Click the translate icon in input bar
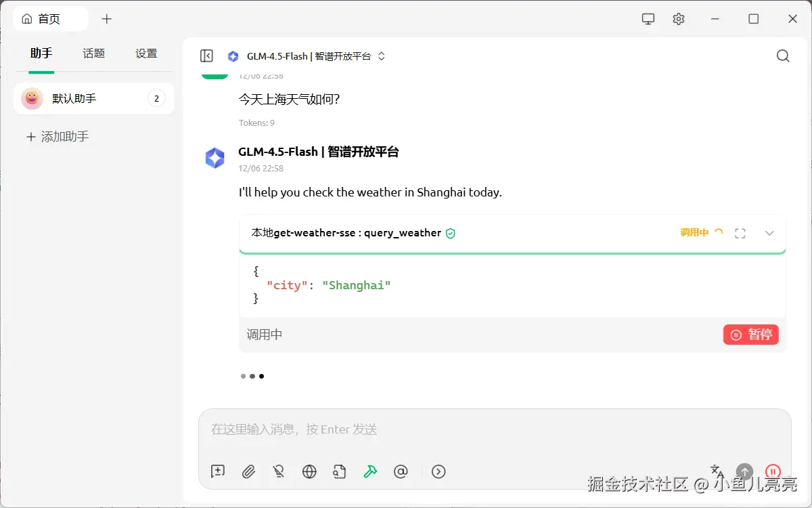Screen dimensions: 812x508 pos(717,471)
